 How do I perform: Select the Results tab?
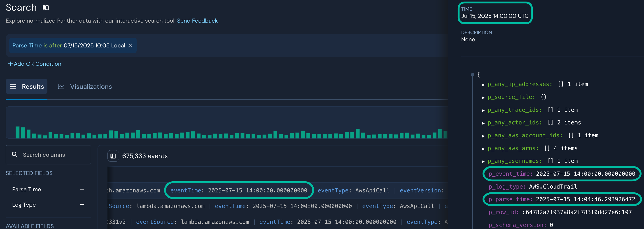pos(33,86)
